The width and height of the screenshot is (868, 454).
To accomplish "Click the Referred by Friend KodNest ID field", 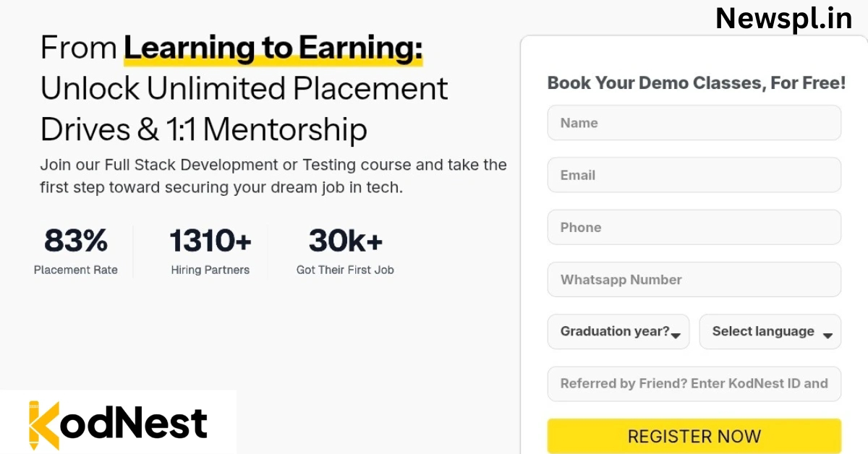I will [x=694, y=384].
